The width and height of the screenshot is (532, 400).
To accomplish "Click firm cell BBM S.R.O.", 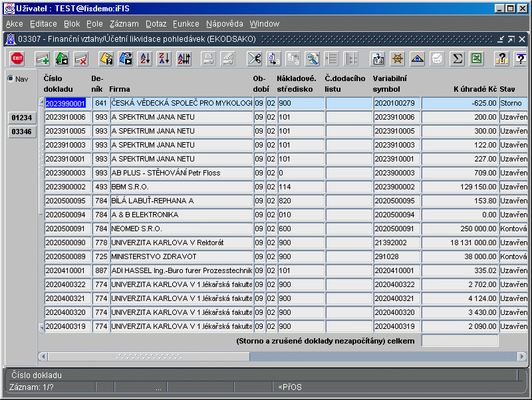I will click(x=182, y=187).
